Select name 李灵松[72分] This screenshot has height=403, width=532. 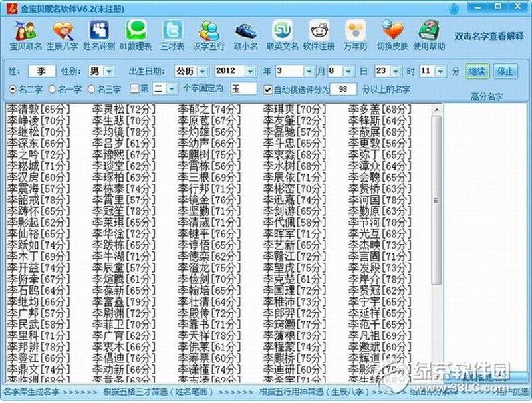[x=124, y=109]
